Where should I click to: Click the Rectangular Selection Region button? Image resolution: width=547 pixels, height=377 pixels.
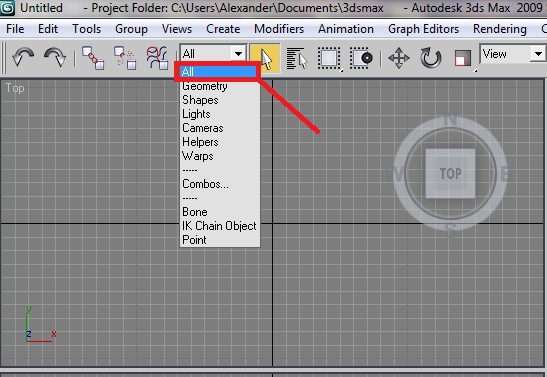point(329,58)
